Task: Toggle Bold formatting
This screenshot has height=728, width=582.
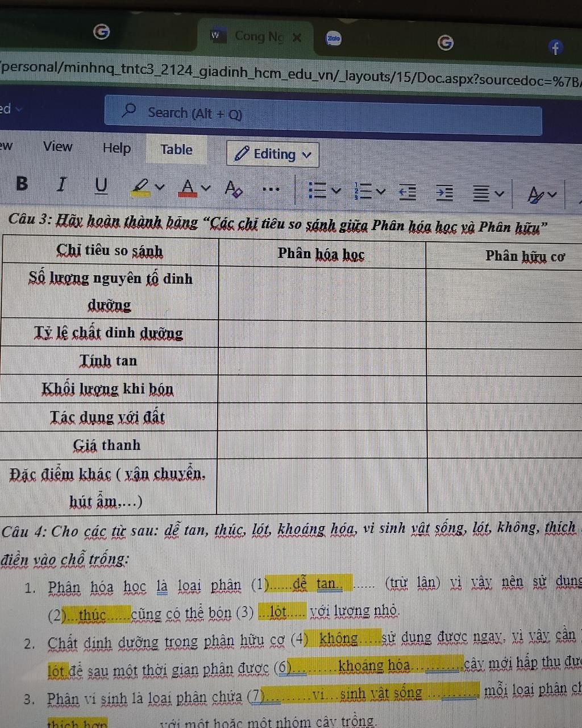Action: [22, 184]
